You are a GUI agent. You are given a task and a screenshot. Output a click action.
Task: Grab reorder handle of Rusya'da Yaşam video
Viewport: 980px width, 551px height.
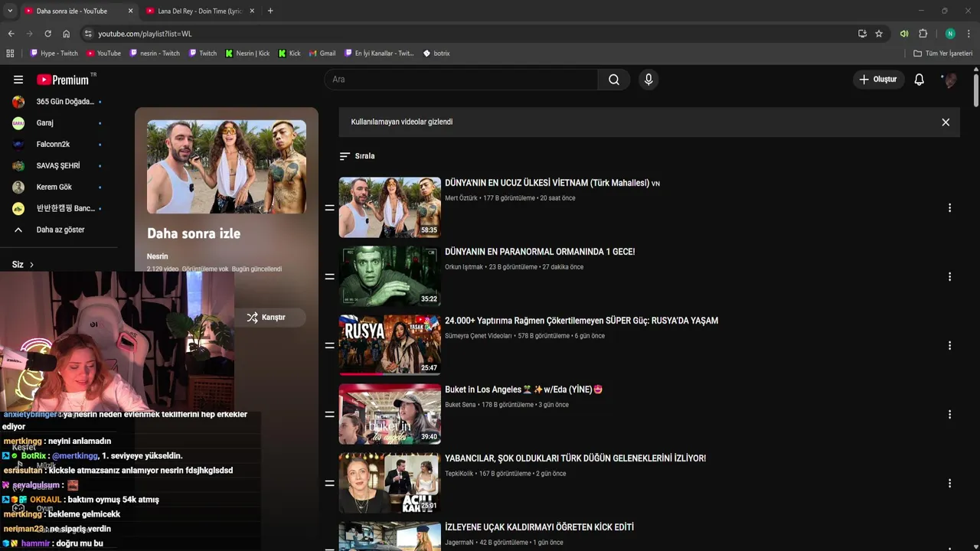pos(330,345)
